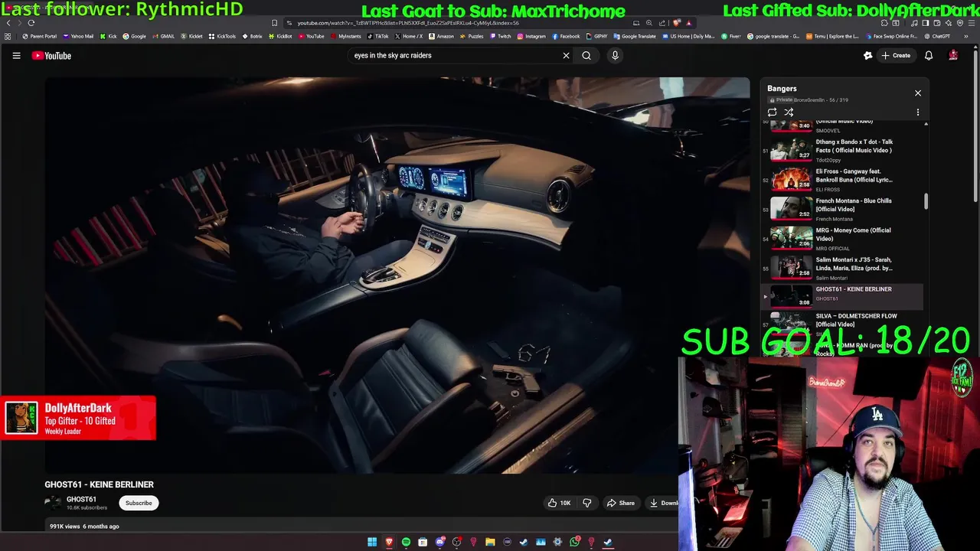Play French Montana Blue Chills video
The height and width of the screenshot is (551, 980).
coord(842,209)
